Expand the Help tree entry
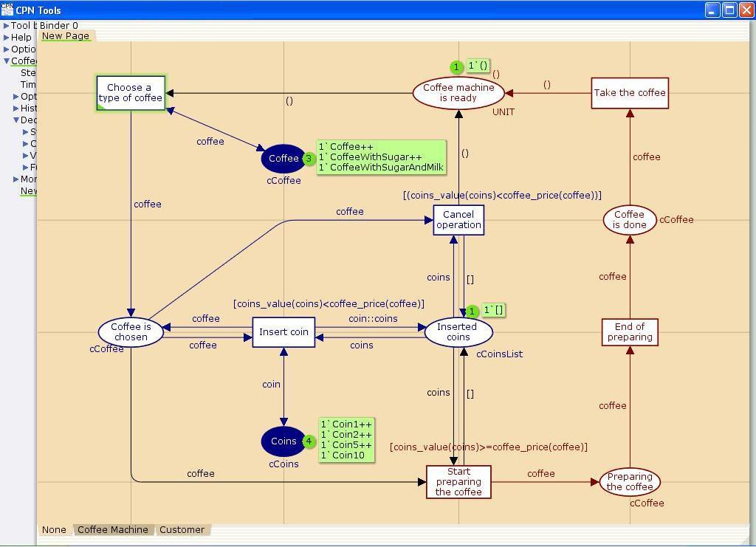 click(7, 38)
